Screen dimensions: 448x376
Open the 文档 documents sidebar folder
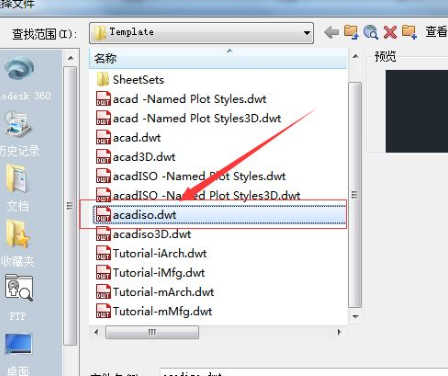point(17,189)
